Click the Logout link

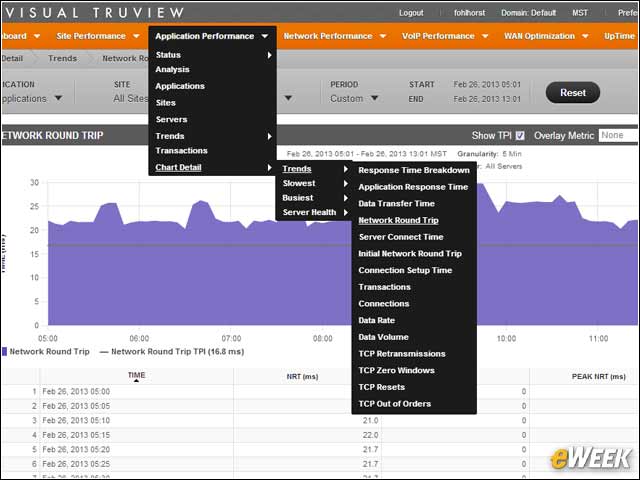click(411, 13)
